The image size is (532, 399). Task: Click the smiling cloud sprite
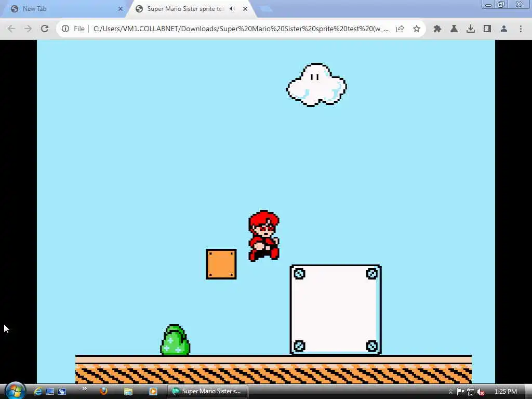(316, 85)
